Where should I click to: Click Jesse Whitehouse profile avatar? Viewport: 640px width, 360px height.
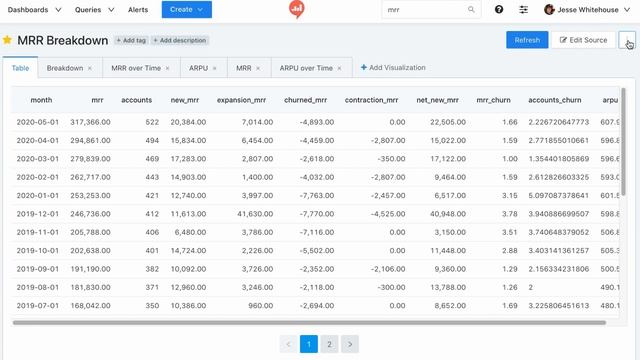click(x=549, y=9)
